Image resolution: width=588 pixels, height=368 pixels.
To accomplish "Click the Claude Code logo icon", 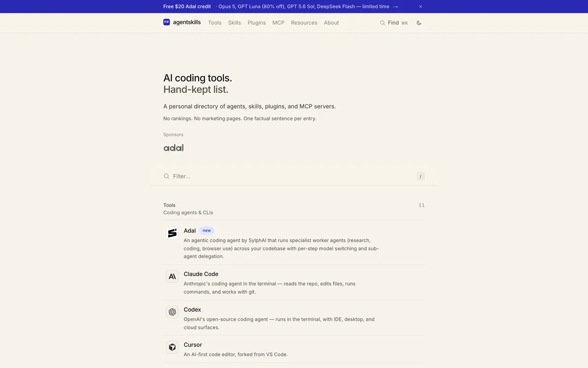I will [x=172, y=276].
